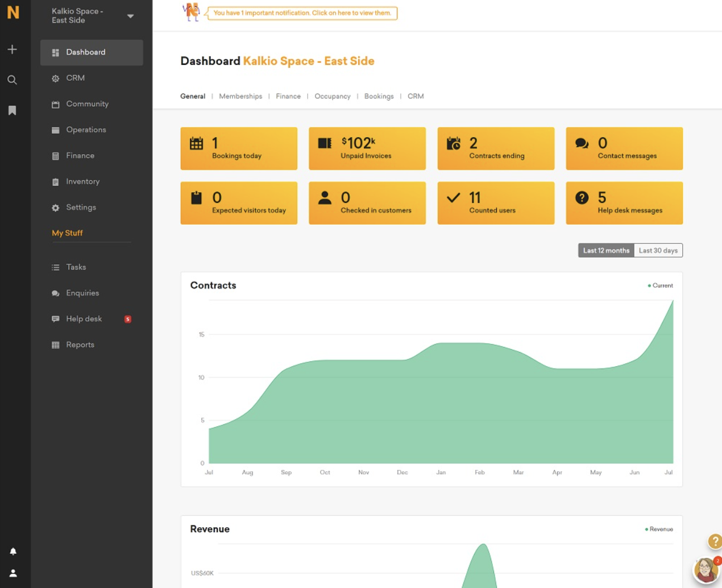Toggle the Current legend in Contracts chart
722x588 pixels.
point(660,285)
